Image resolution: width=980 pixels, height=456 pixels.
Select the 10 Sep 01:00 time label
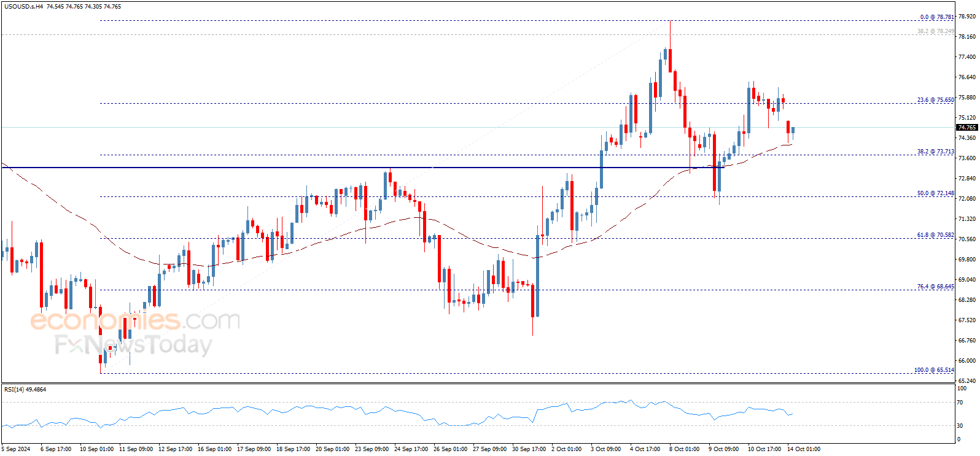97,449
